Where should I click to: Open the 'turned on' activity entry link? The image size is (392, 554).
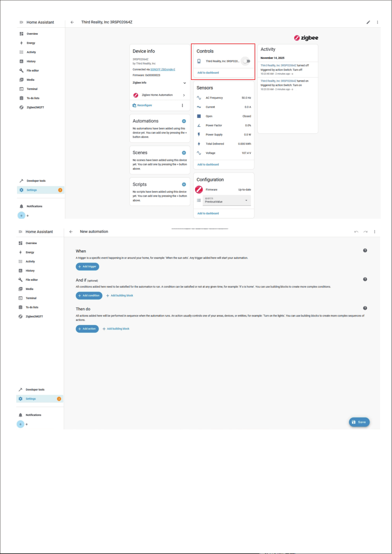(x=278, y=81)
